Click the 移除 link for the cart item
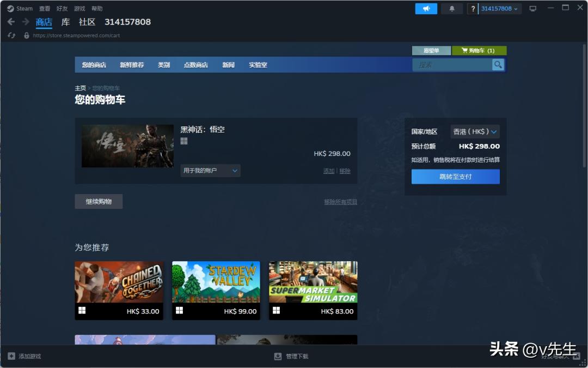Screen dimensions: 588x368 [x=345, y=171]
